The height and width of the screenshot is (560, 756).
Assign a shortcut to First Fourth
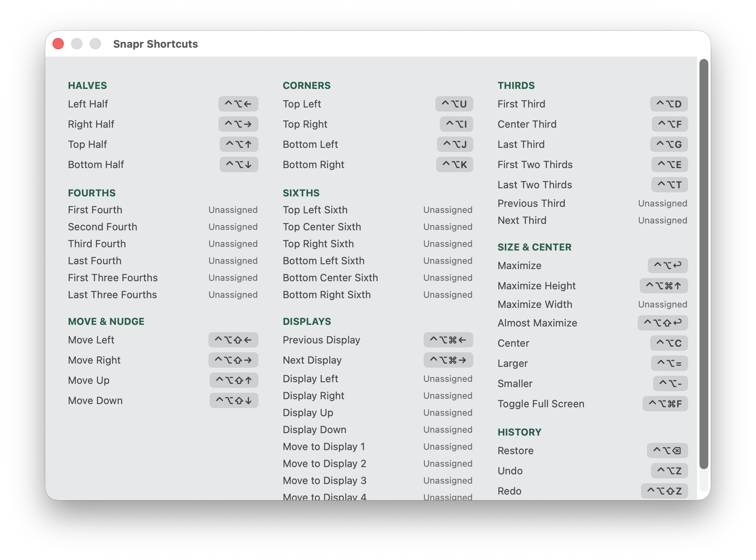pos(233,210)
